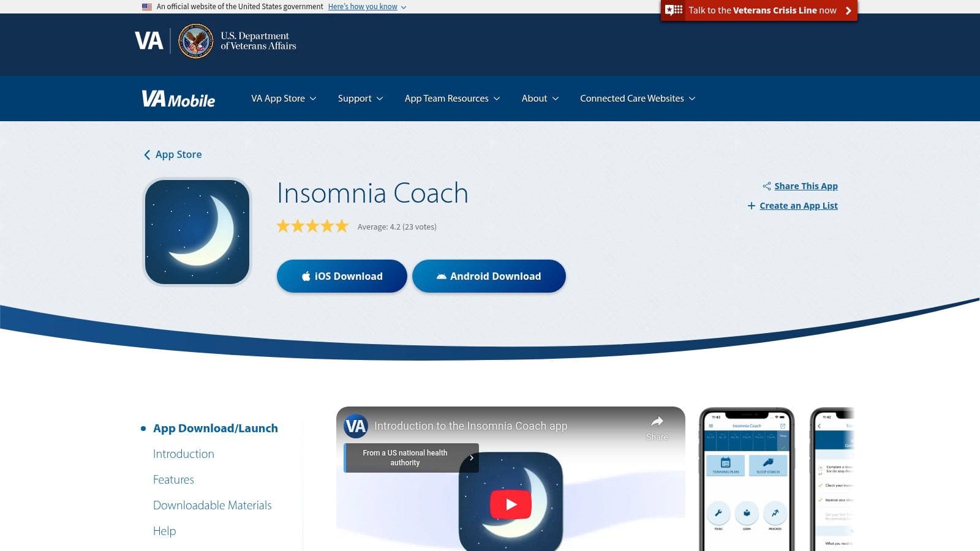Open Connected Care Websites menu
Image resolution: width=980 pixels, height=551 pixels.
click(x=638, y=99)
